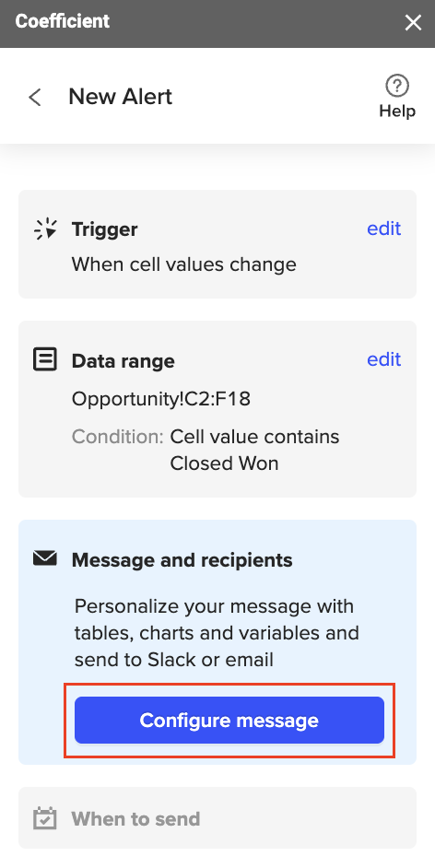This screenshot has width=435, height=868.
Task: Edit the Trigger settings
Action: click(383, 229)
